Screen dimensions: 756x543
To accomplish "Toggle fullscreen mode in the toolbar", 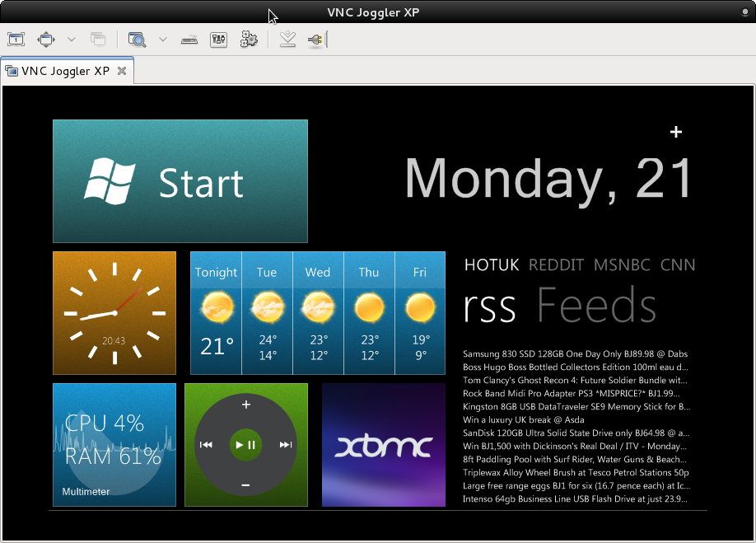I will tap(46, 40).
